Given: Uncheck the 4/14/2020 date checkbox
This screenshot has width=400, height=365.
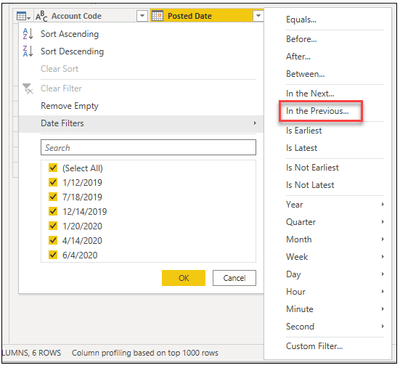Looking at the screenshot, I should [x=53, y=240].
